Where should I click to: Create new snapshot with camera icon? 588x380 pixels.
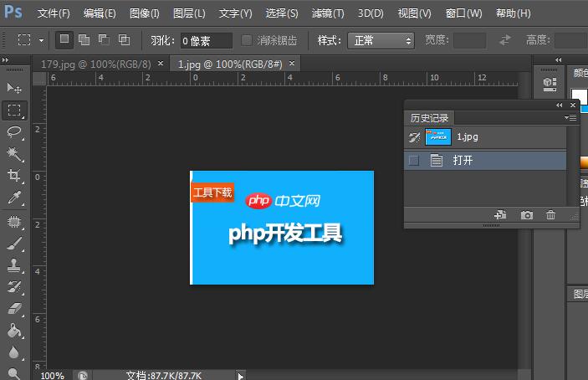527,215
